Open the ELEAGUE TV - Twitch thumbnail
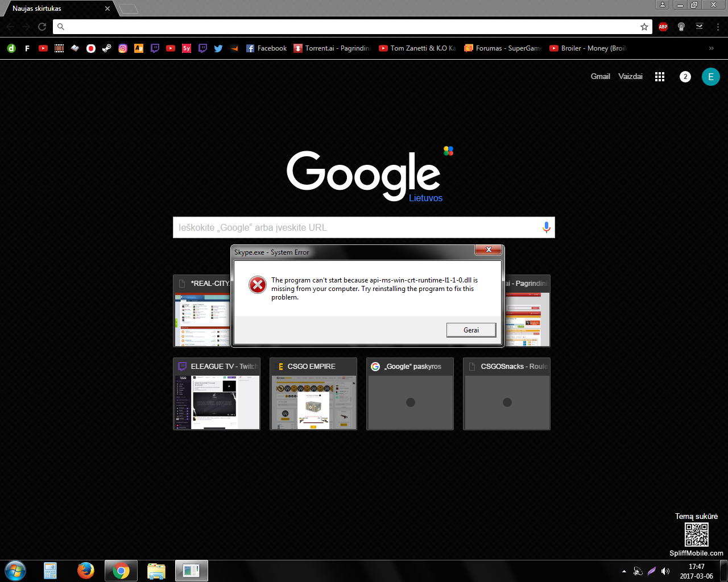 tap(217, 394)
